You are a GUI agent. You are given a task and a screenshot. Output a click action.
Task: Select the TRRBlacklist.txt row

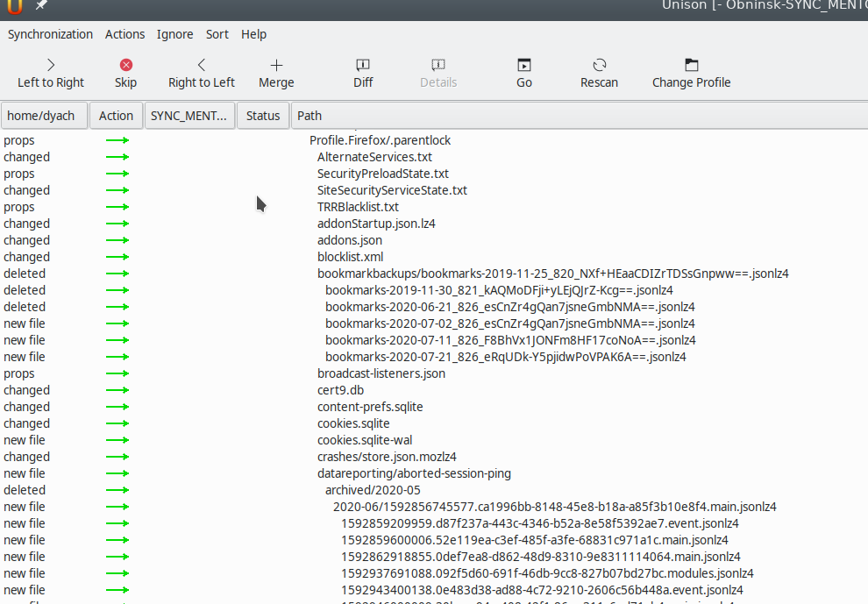[x=434, y=207]
